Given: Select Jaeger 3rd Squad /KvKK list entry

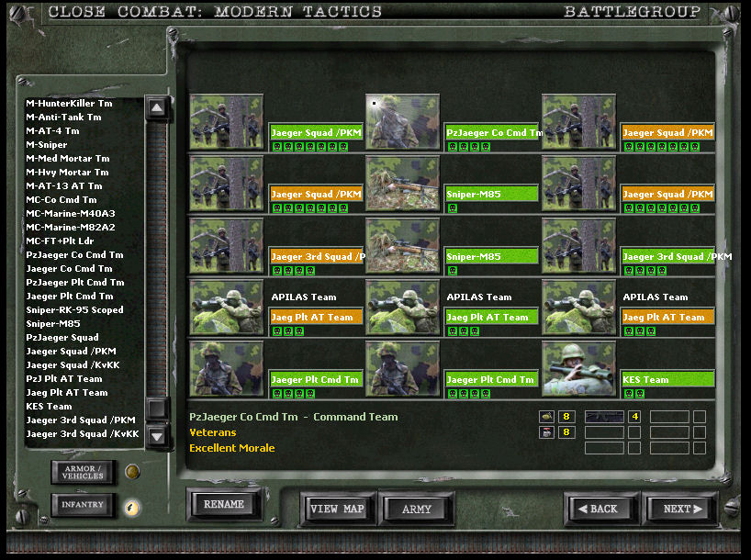Looking at the screenshot, I should 83,434.
